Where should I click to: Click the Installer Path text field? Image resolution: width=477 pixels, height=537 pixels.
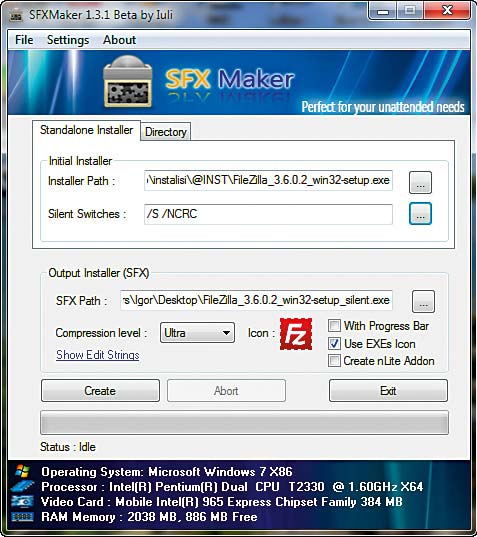coord(268,180)
